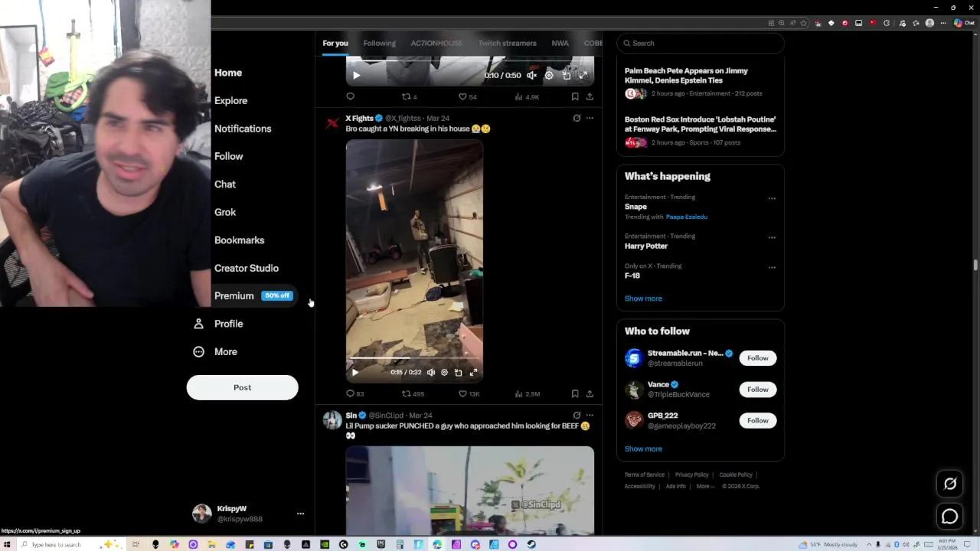Open more options for Snape trend

point(772,199)
